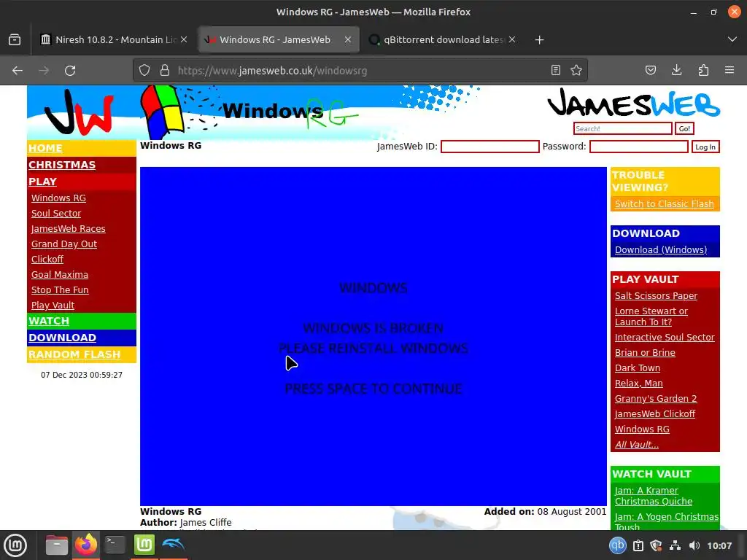Click the JamesWeb logo at top right

point(634,104)
